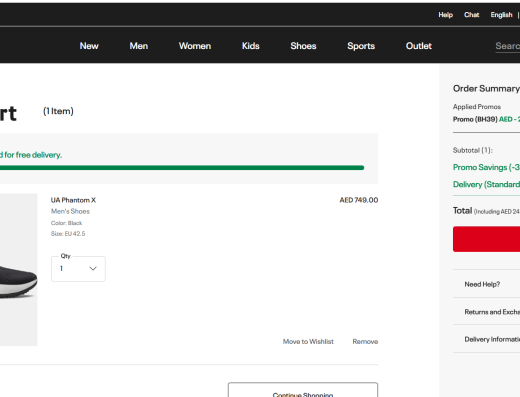Open the Men category menu

(x=139, y=46)
